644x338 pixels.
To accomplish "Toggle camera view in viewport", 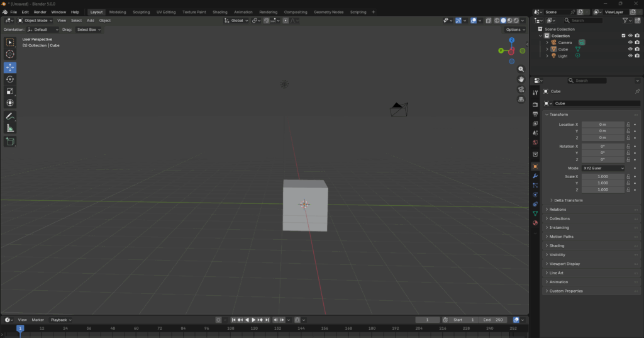I will point(521,89).
